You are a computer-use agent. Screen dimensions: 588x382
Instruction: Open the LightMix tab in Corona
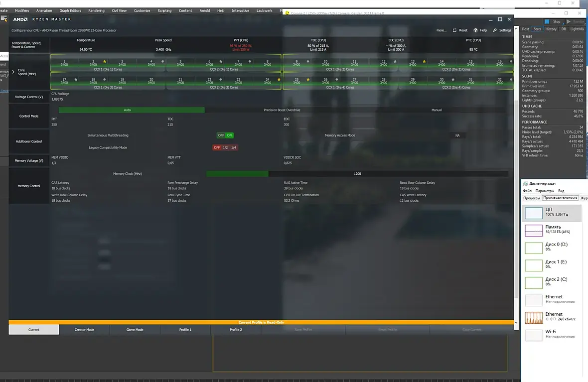577,29
